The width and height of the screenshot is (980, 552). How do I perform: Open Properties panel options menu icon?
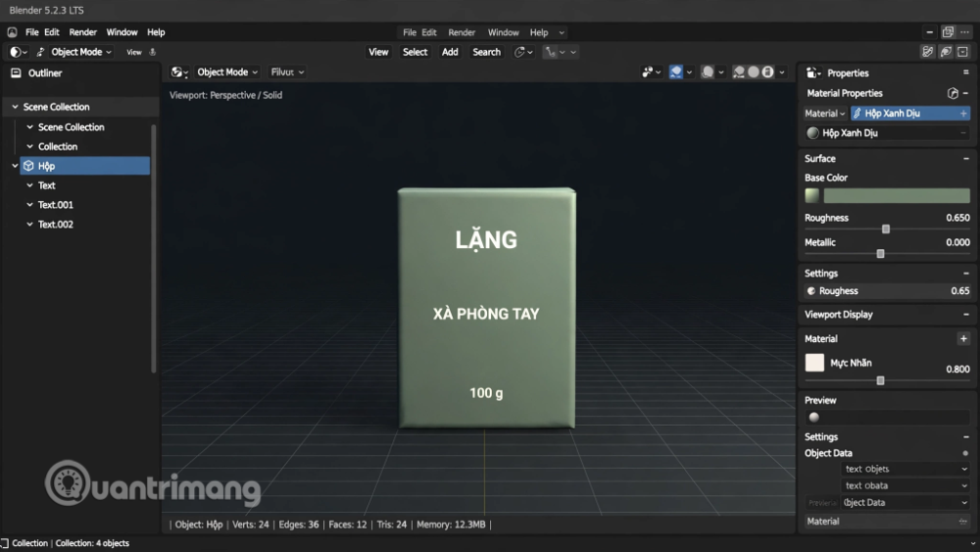point(965,73)
